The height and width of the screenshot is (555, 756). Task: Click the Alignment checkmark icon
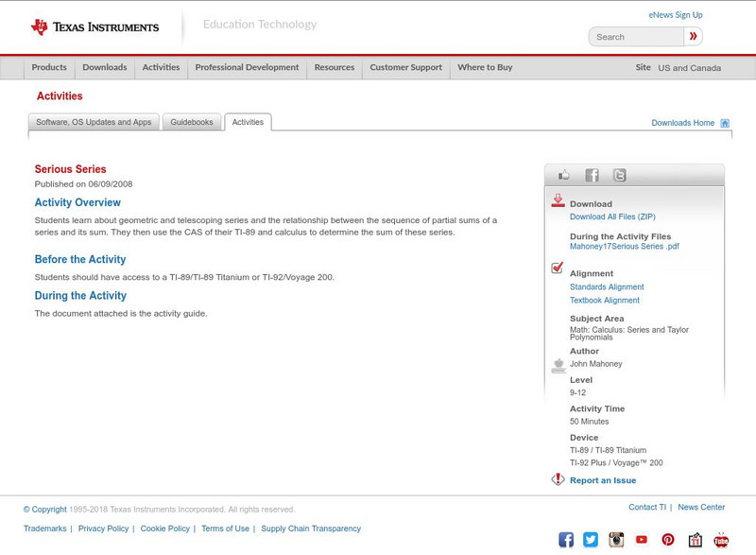click(557, 267)
